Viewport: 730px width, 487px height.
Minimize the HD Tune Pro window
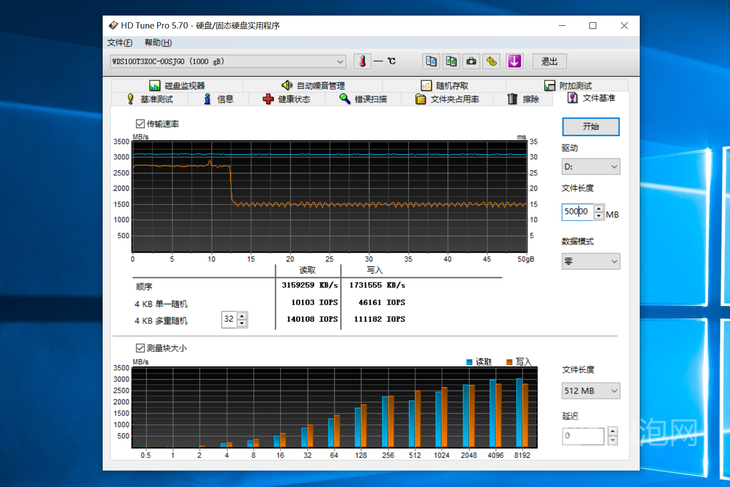click(562, 26)
